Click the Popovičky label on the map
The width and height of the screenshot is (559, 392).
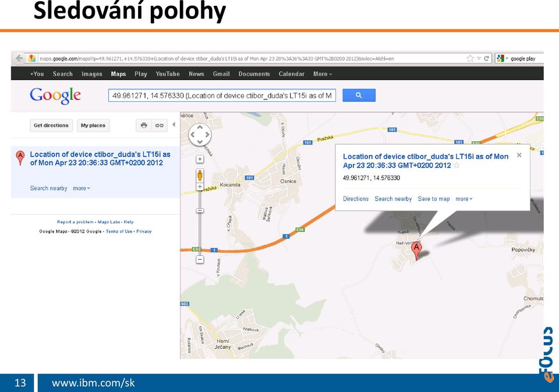[x=523, y=250]
